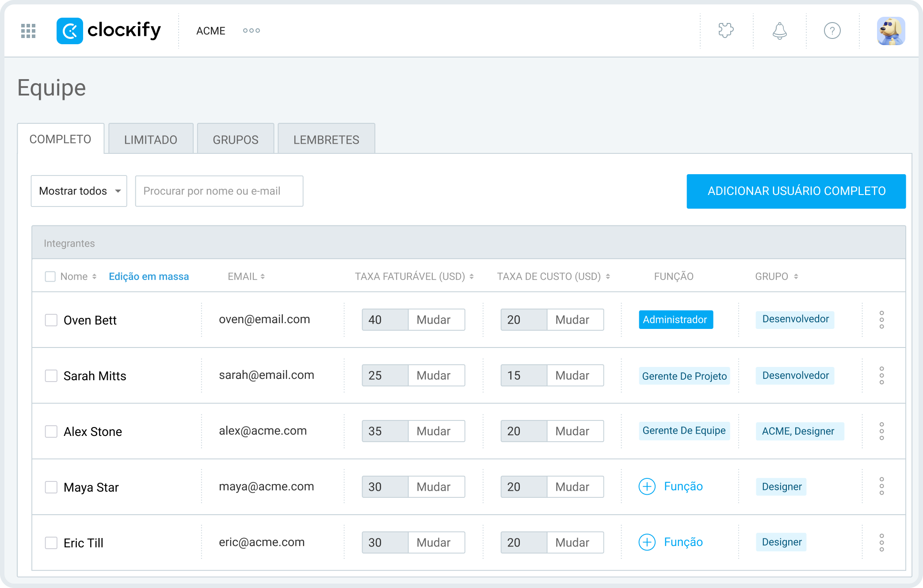Open the integrations puzzle piece icon
This screenshot has height=588, width=923.
[726, 31]
